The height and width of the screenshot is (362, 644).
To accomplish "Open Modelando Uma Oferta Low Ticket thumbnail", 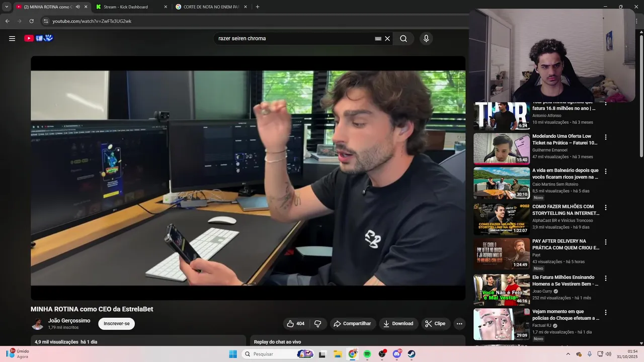I will tap(502, 149).
